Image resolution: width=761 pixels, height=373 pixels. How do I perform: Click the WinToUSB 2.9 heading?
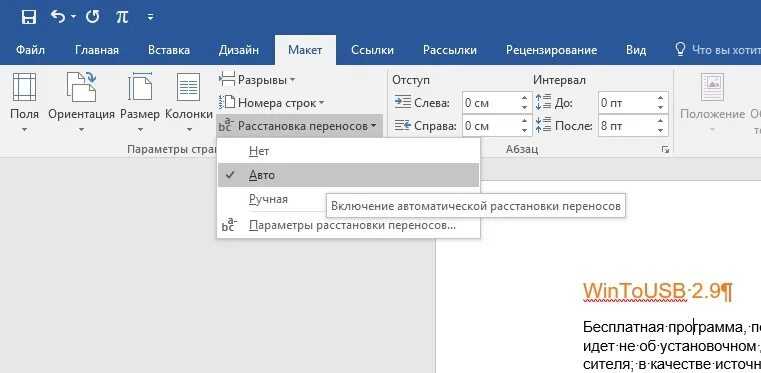pos(658,291)
